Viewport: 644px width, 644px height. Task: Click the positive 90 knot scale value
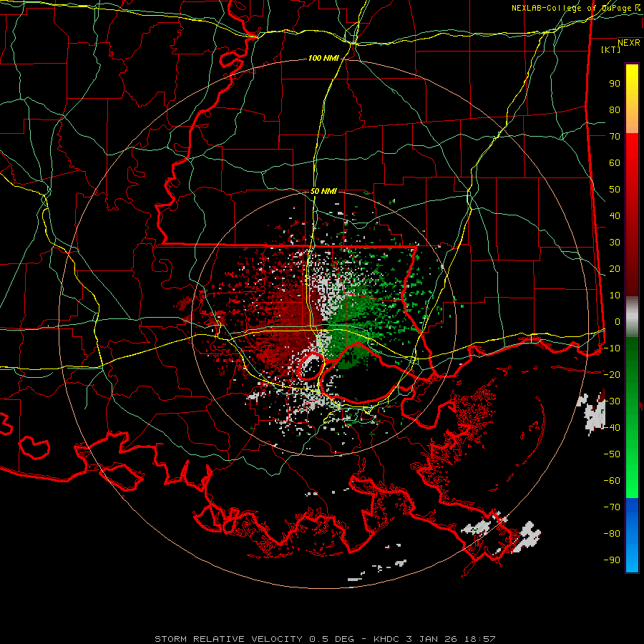click(x=615, y=84)
